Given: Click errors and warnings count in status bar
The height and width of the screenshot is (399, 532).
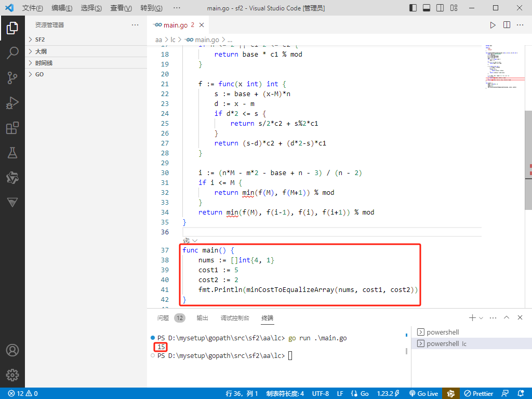Looking at the screenshot, I should tap(23, 393).
